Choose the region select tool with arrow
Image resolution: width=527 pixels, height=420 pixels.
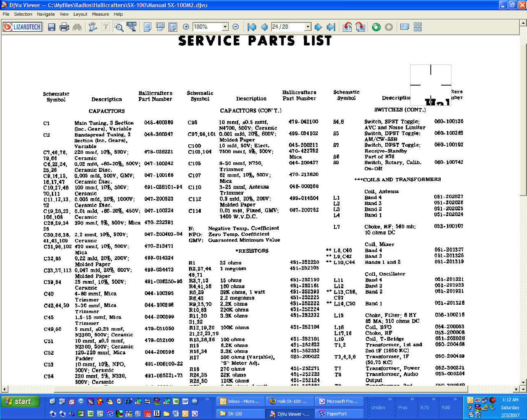coord(132,27)
